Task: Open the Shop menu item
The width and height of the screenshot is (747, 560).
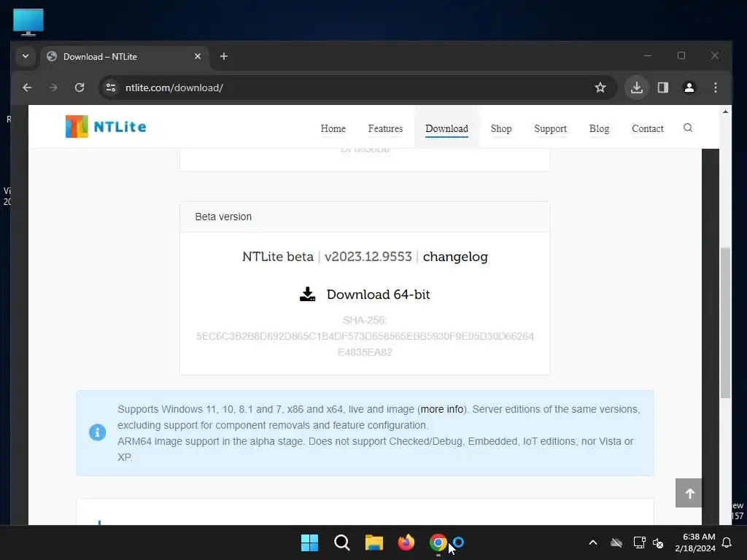Action: coord(501,128)
